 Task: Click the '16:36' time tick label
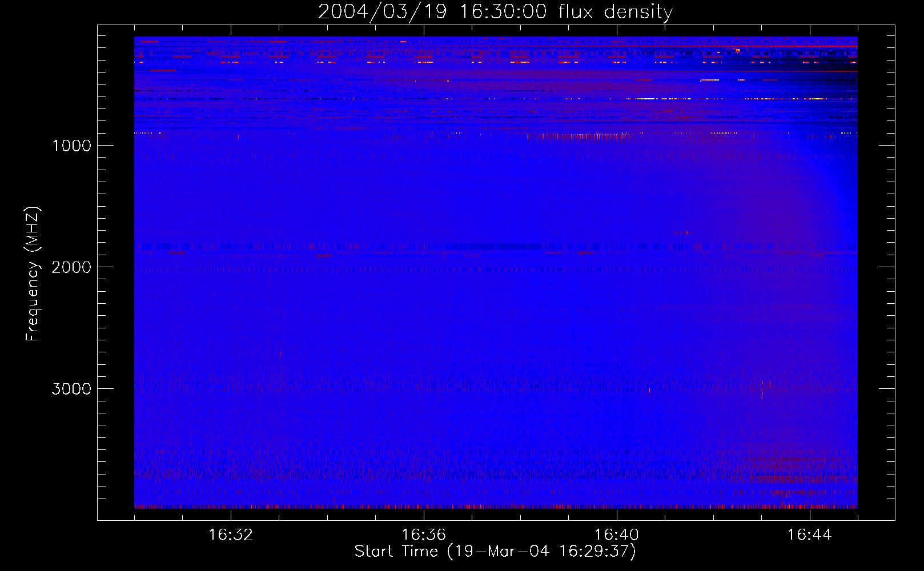(x=424, y=535)
